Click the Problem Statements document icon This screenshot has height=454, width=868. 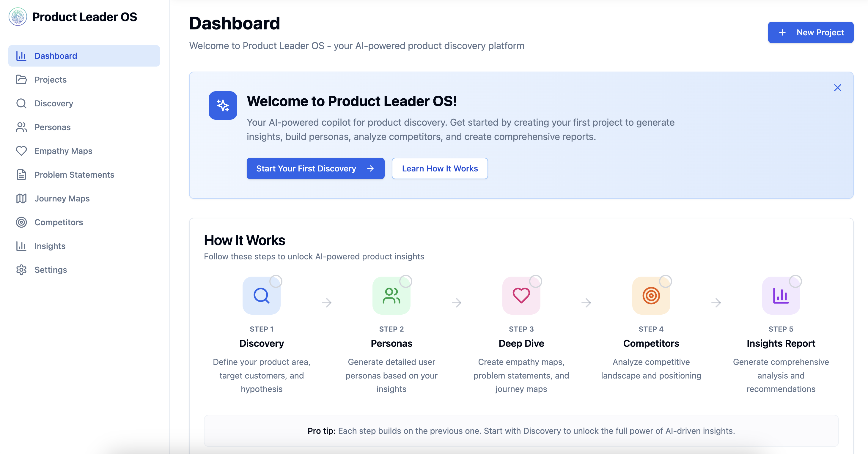click(x=21, y=174)
